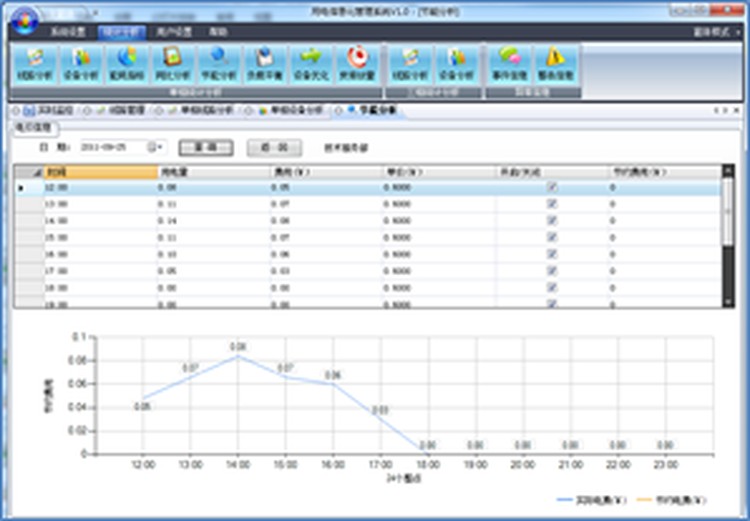Open the 系统设置 menu

65,32
